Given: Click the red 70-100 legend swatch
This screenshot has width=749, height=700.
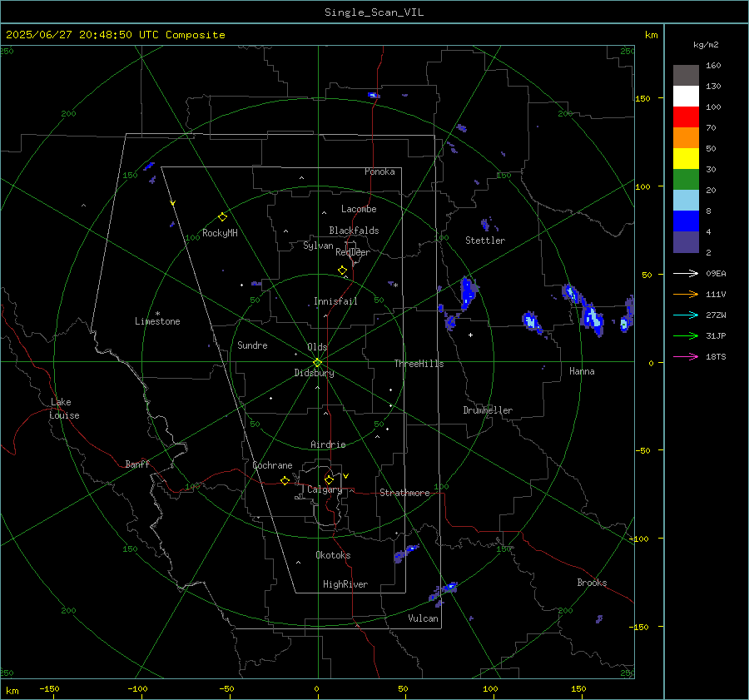Looking at the screenshot, I should (x=686, y=117).
